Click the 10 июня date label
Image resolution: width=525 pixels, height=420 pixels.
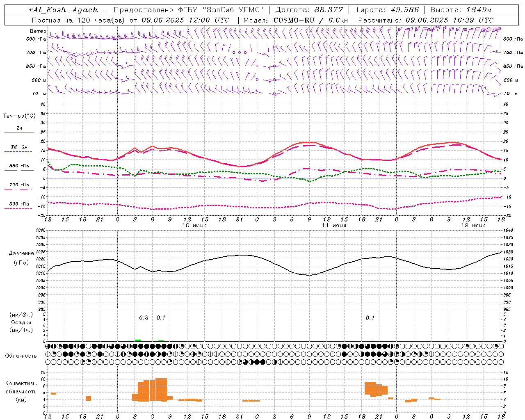(194, 226)
